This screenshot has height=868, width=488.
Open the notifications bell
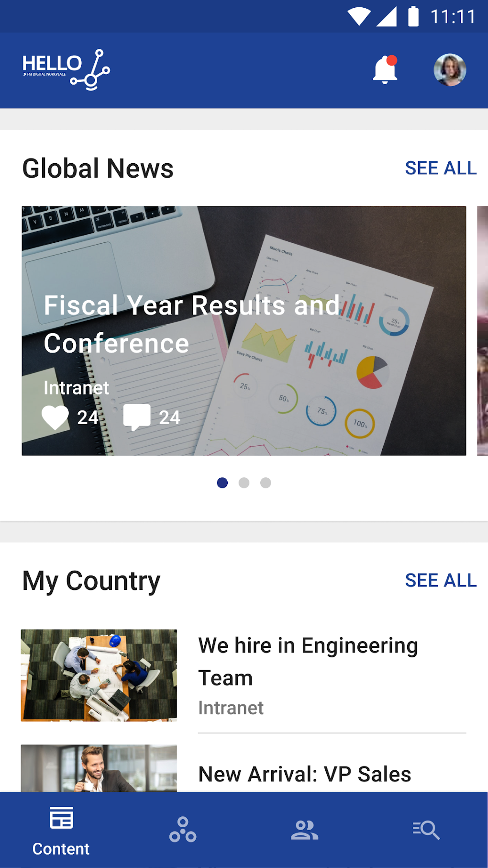pos(385,70)
